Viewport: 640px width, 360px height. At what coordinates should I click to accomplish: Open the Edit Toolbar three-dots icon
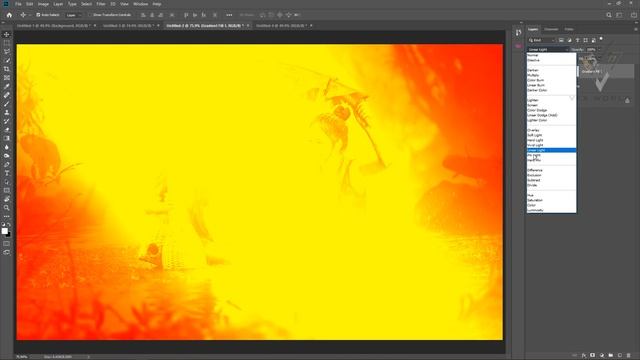[x=7, y=216]
